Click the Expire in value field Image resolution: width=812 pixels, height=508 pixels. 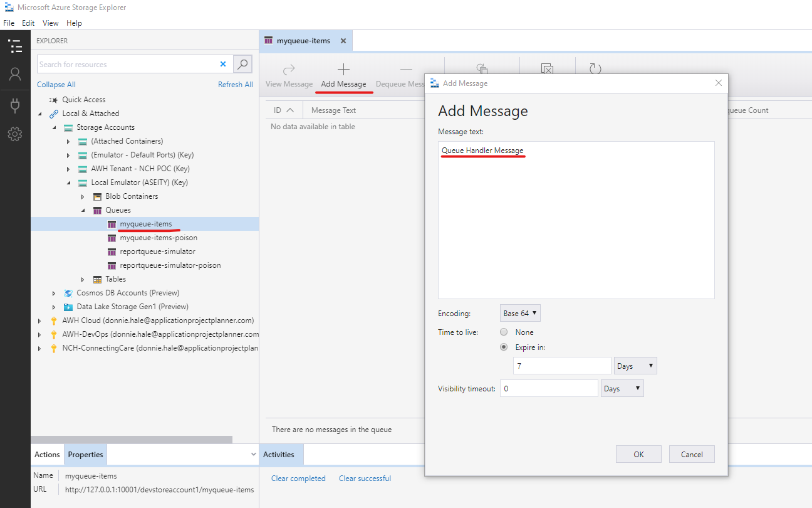click(x=562, y=366)
